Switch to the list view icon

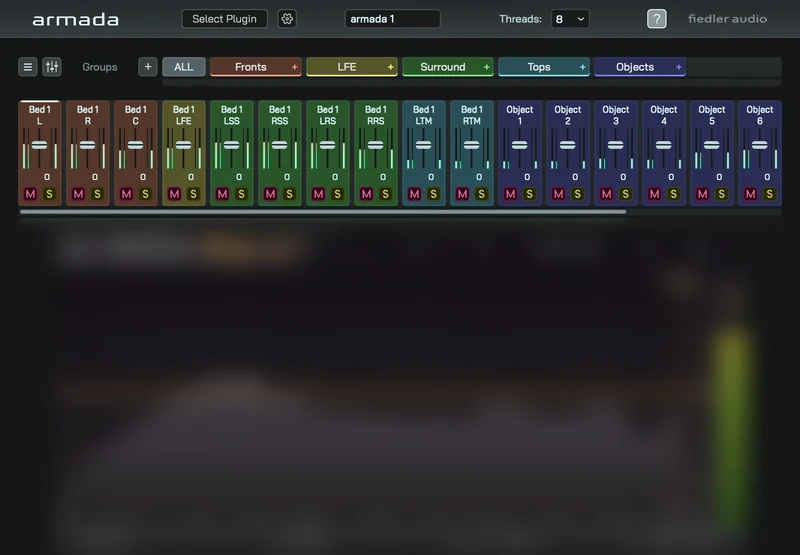pyautogui.click(x=28, y=67)
